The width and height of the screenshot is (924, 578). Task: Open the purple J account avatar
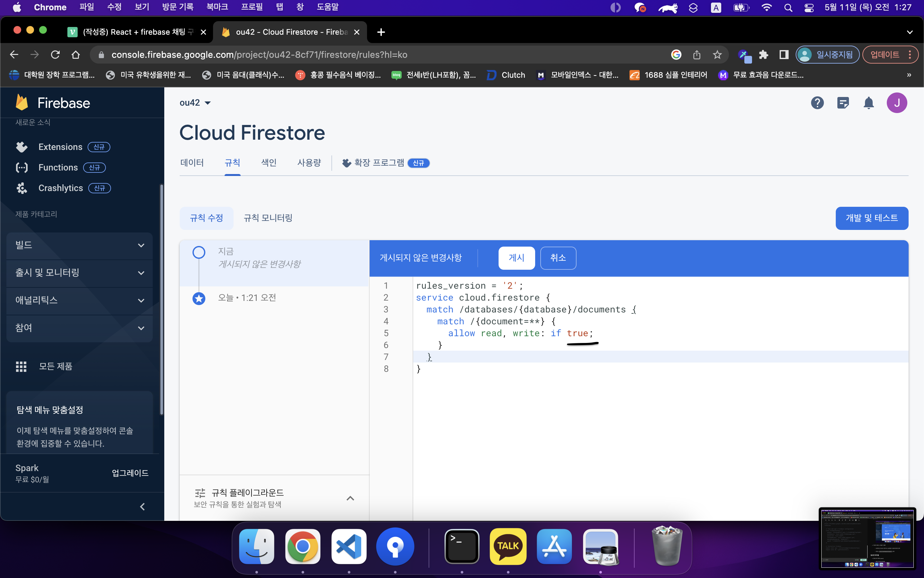896,103
